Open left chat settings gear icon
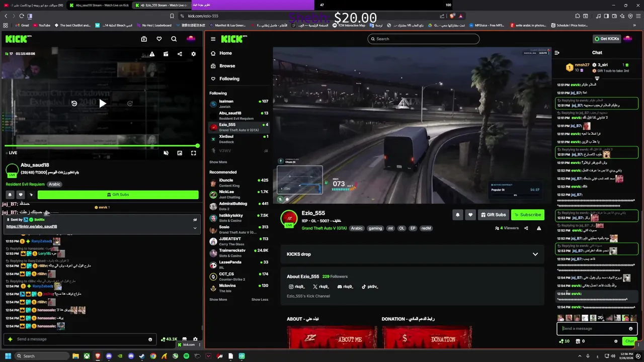The image size is (644, 362). pos(195,339)
